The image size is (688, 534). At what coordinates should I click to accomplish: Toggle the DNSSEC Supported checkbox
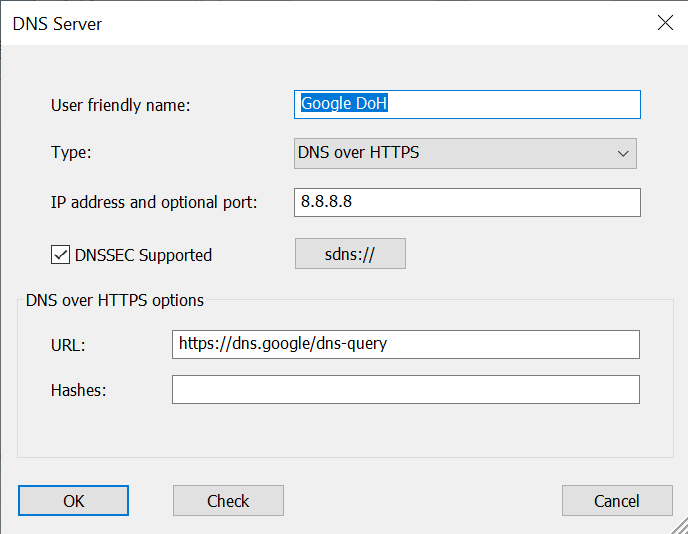coord(60,255)
